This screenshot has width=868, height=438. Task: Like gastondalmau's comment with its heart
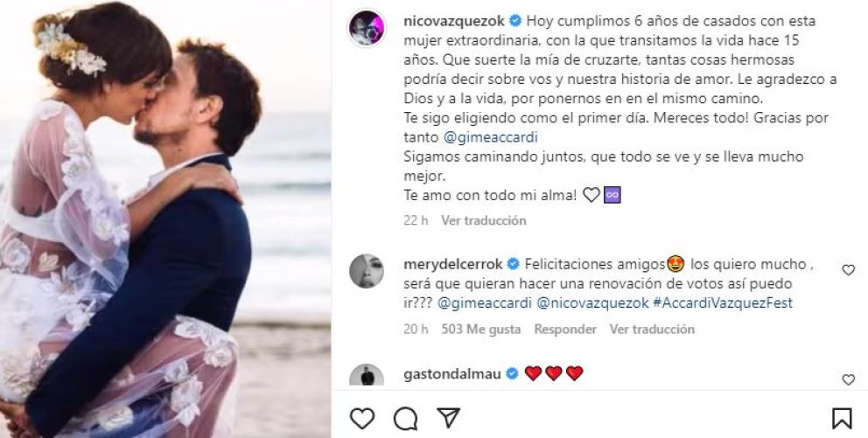point(848,379)
